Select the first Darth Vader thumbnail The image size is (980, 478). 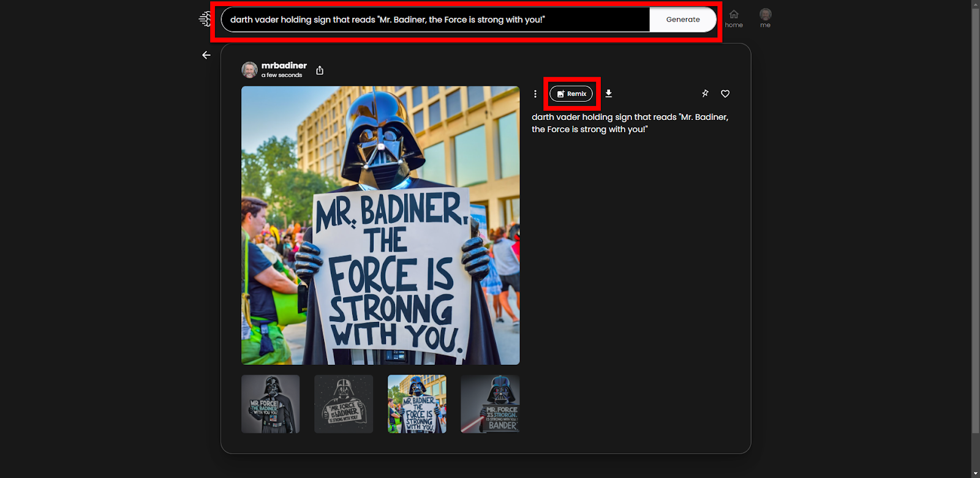[271, 404]
